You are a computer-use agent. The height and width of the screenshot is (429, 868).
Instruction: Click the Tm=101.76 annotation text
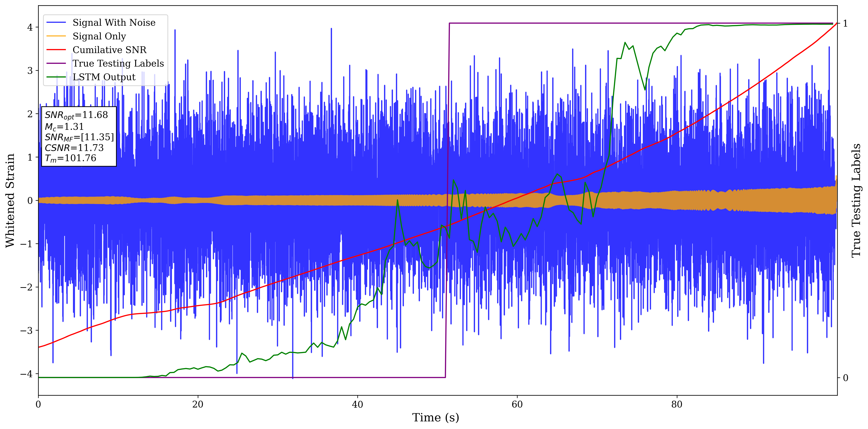pyautogui.click(x=70, y=158)
